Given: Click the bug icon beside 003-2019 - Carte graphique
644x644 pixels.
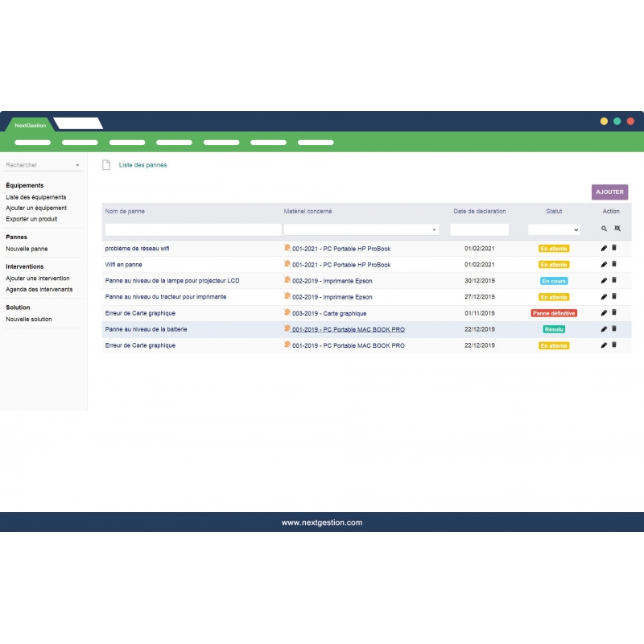Looking at the screenshot, I should 287,313.
